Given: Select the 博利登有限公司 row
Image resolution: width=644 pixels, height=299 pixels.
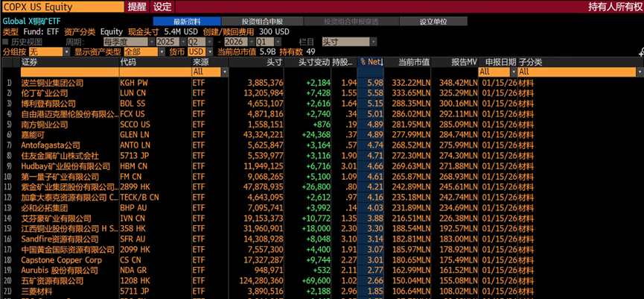Looking at the screenshot, I should pyautogui.click(x=322, y=104).
